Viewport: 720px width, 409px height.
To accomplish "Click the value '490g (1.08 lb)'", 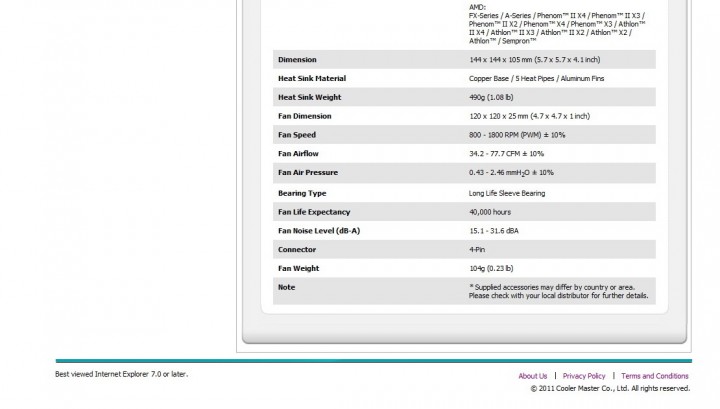I will point(491,97).
